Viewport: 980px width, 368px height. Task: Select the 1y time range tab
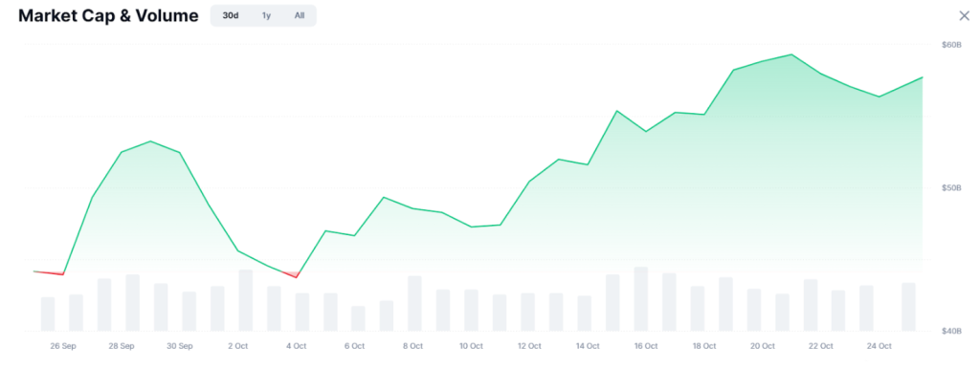tap(266, 15)
